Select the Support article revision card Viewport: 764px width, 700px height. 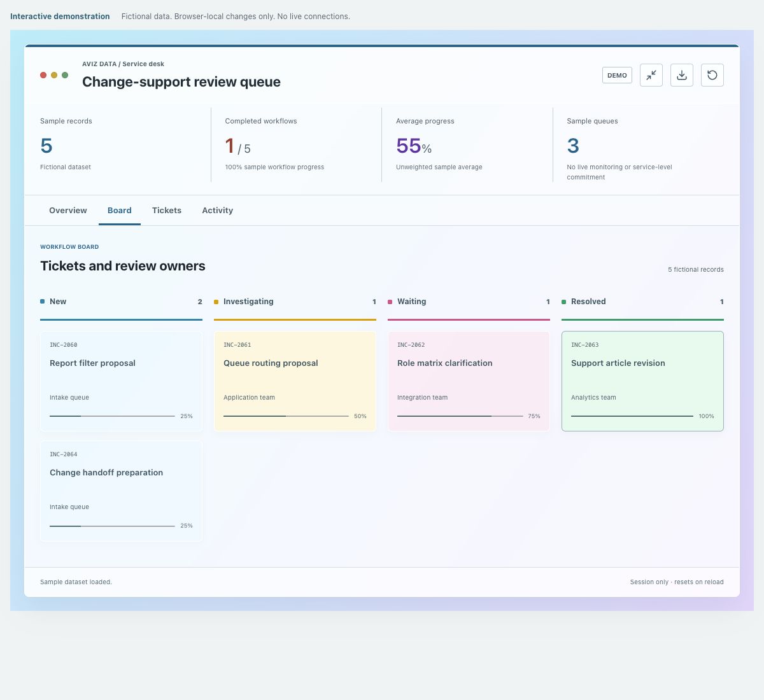(642, 381)
